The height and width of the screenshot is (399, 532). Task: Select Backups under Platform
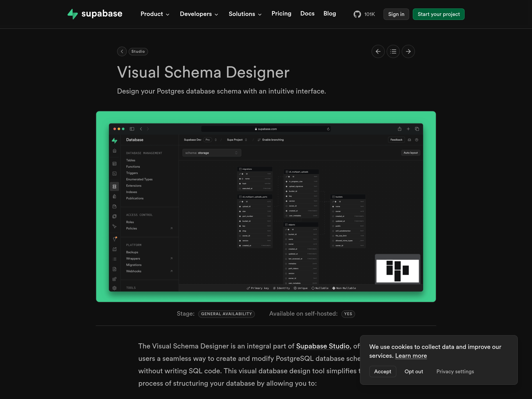click(132, 252)
